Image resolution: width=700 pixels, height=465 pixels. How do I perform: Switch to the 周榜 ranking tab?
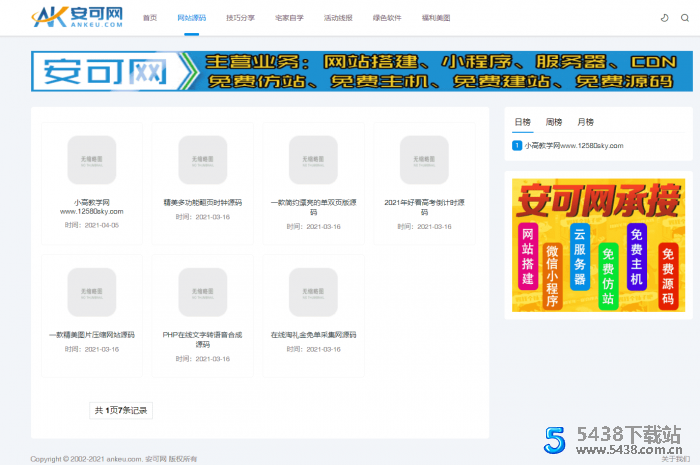(x=554, y=122)
